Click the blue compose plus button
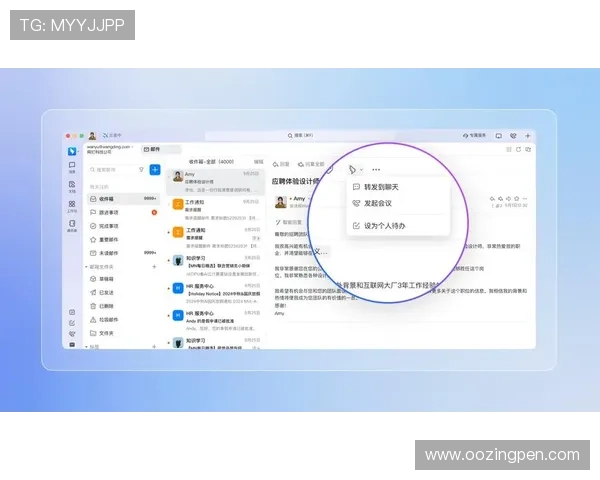 155,170
